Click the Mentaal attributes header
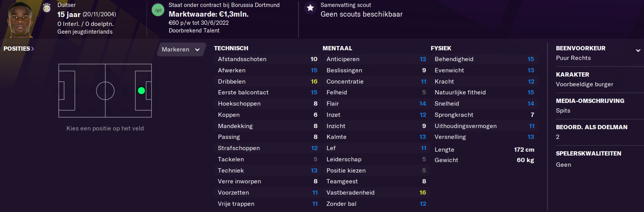 point(337,48)
